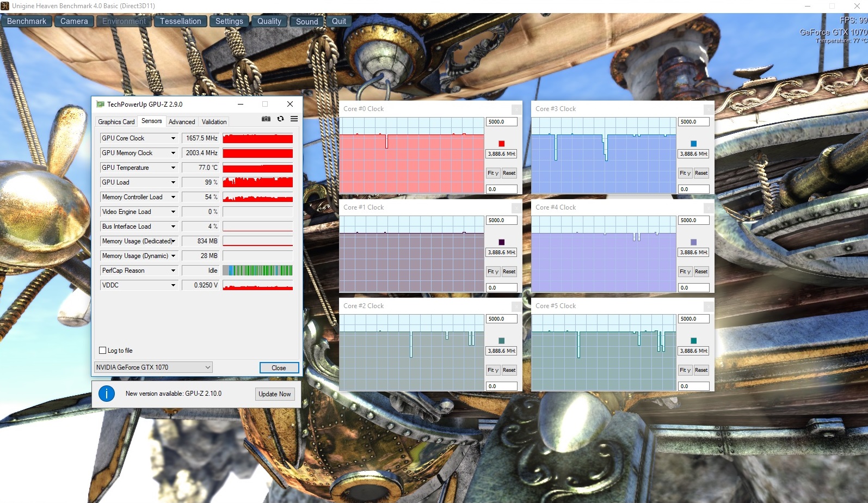
Task: Click the Update Now button
Action: coord(275,394)
